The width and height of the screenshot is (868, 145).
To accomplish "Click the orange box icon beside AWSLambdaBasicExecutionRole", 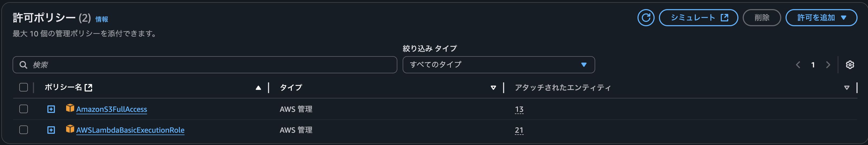I will [70, 129].
